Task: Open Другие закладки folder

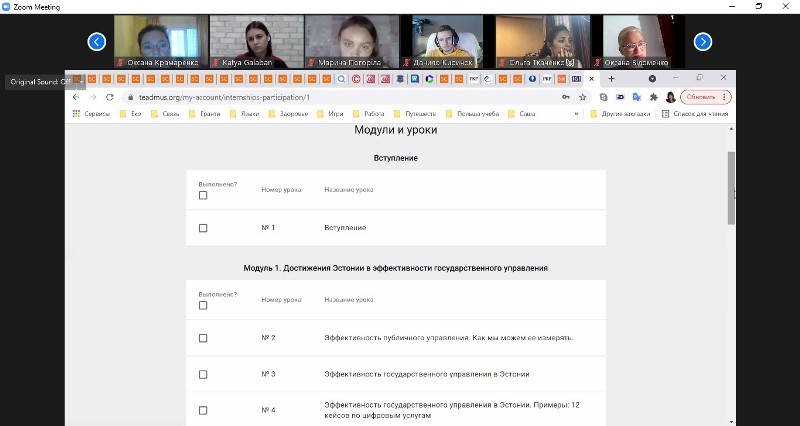Action: pos(620,114)
